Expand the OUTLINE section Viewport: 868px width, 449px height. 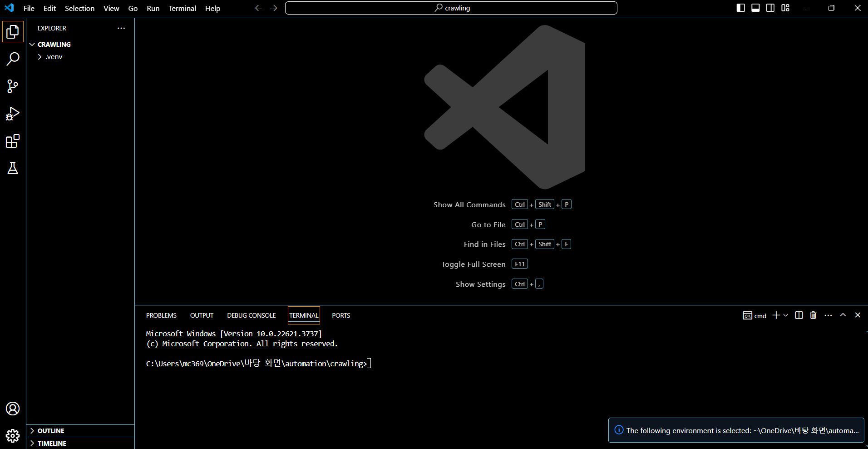80,431
